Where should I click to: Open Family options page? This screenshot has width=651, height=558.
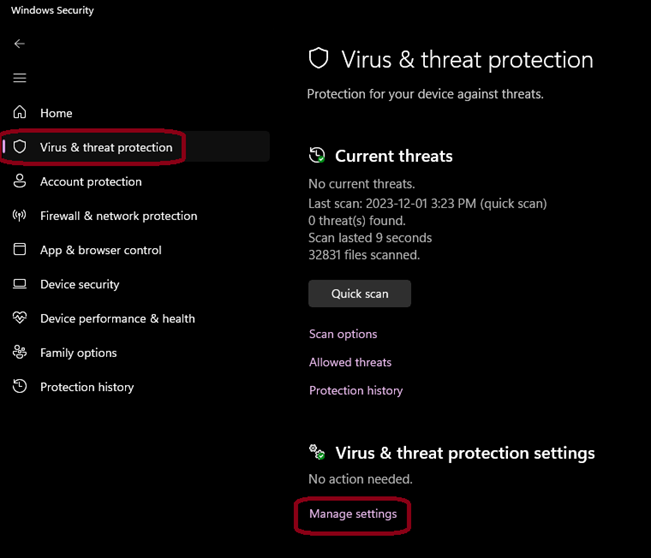click(x=78, y=353)
